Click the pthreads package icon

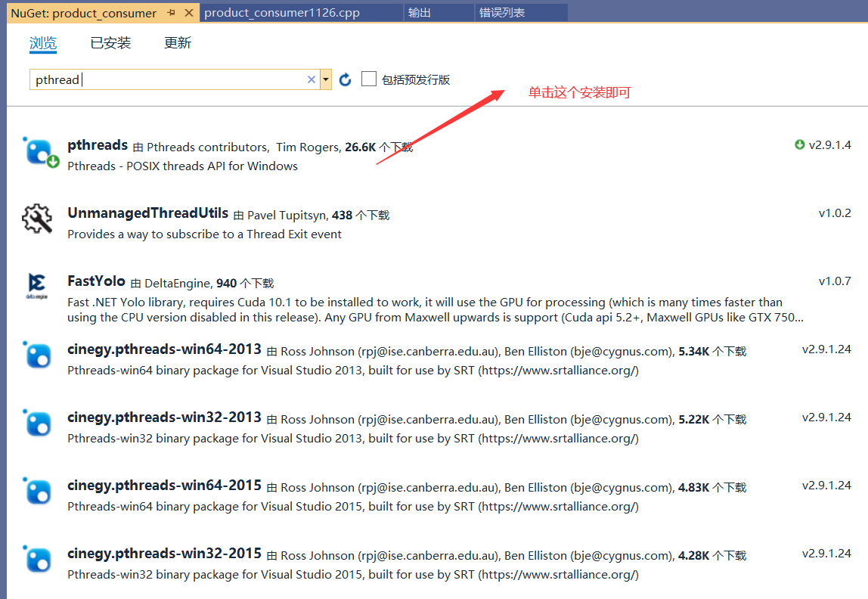pyautogui.click(x=39, y=151)
